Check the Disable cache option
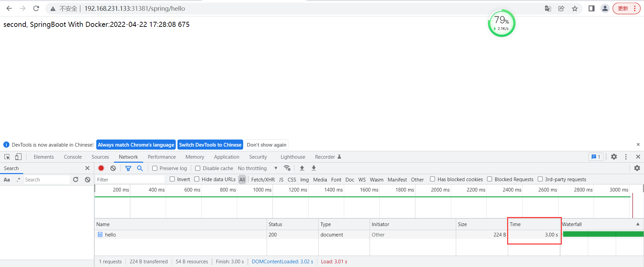The width and height of the screenshot is (644, 267). (198, 168)
